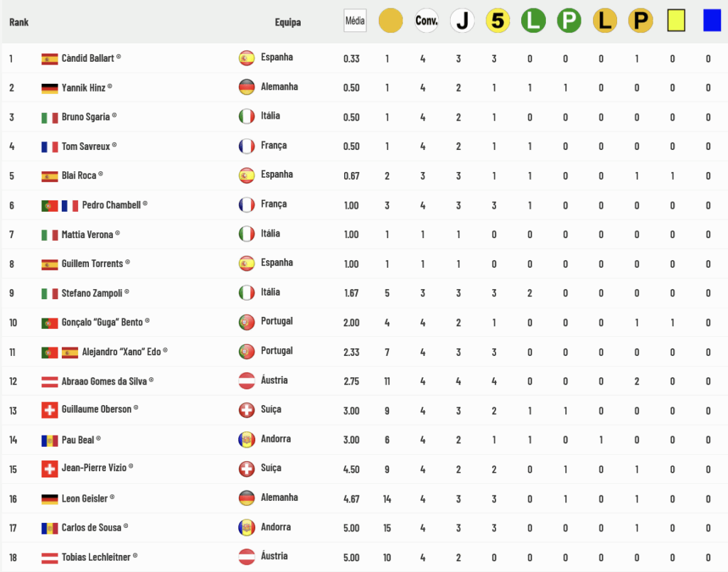Click the yellow 5 column icon
This screenshot has width=728, height=572.
pos(498,21)
